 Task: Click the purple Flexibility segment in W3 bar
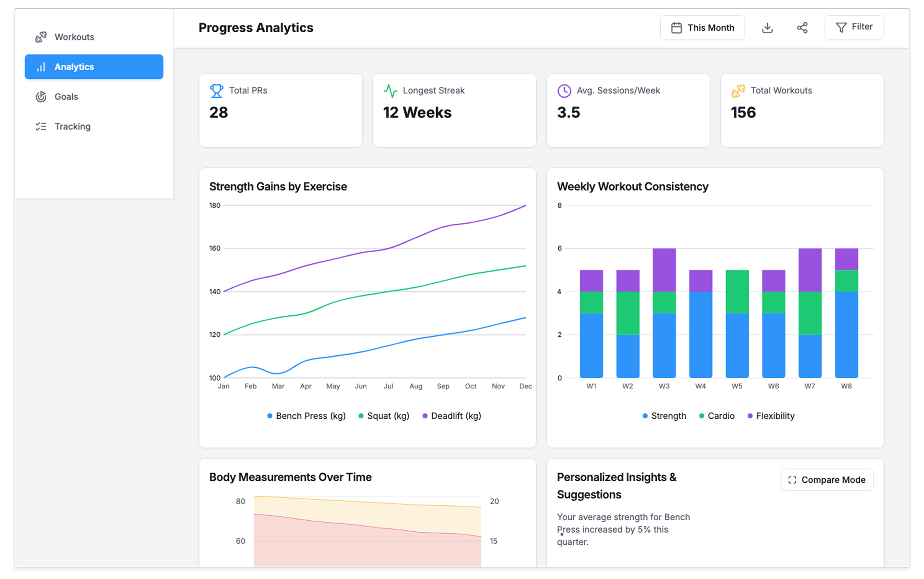point(664,270)
